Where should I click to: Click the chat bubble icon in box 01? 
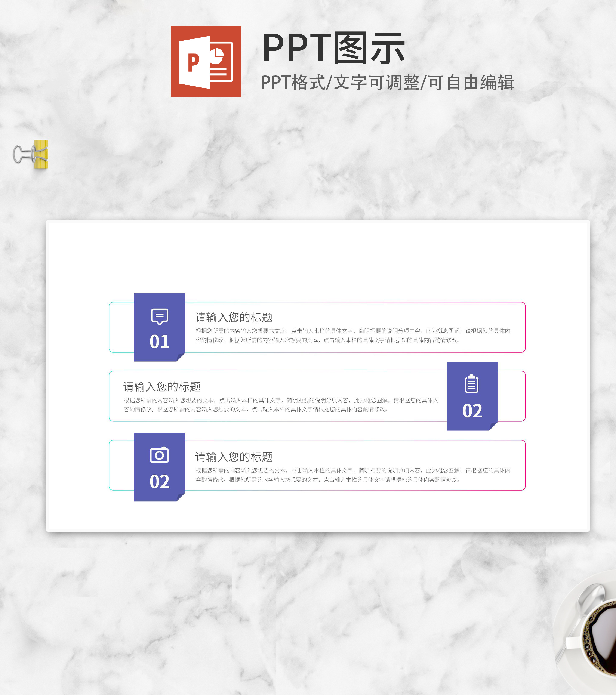tap(159, 316)
